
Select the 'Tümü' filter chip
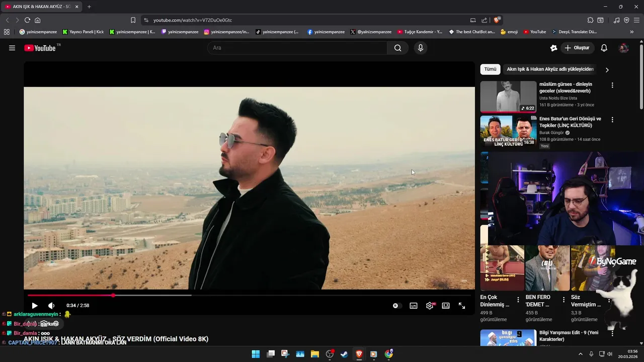tap(490, 69)
